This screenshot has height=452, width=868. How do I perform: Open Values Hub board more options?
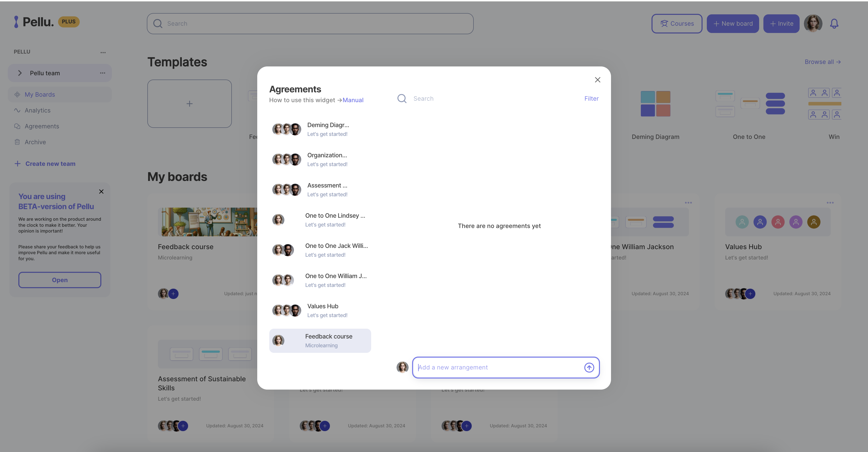click(830, 203)
